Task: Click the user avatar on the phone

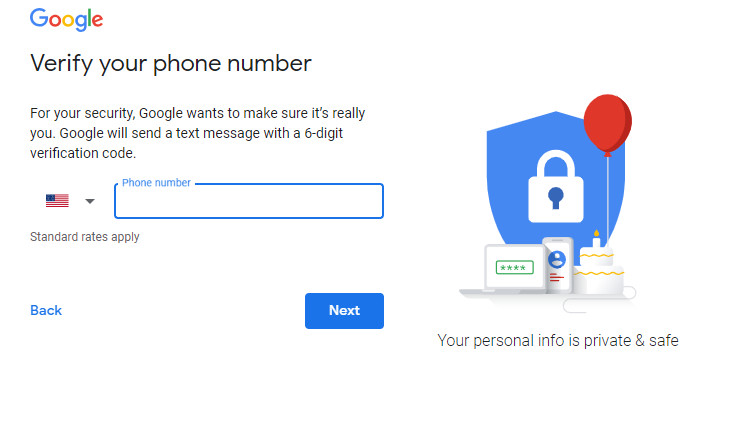Action: tap(557, 259)
